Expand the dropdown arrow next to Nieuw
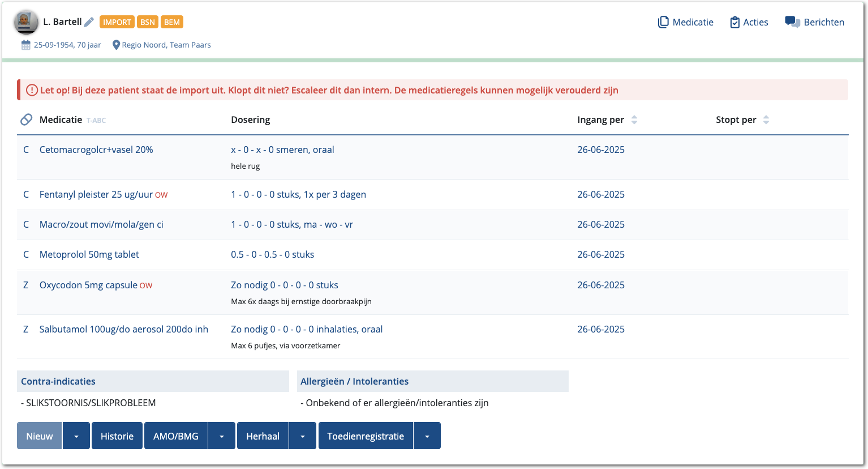Screen dimensions: 868x469 tap(76, 436)
